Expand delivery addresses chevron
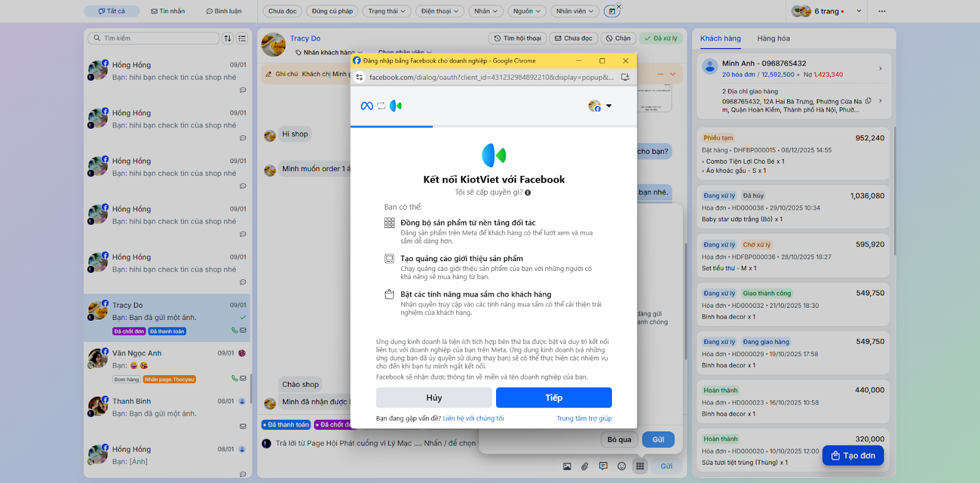This screenshot has height=483, width=980. (x=880, y=101)
